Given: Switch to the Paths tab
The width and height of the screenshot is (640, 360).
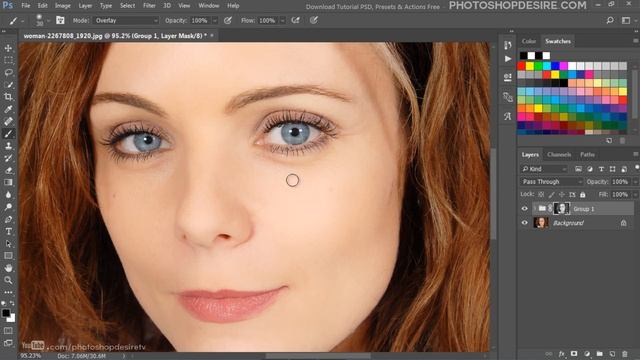Looking at the screenshot, I should click(587, 155).
